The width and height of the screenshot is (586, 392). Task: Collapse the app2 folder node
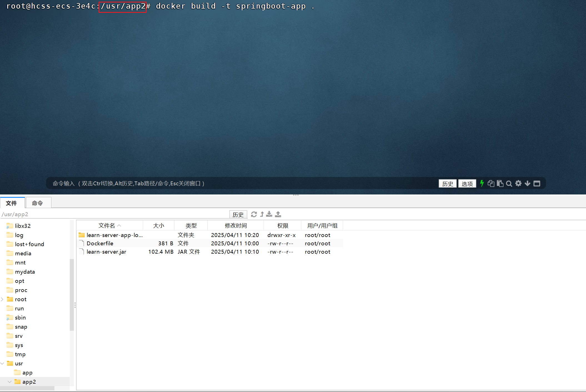click(10, 382)
